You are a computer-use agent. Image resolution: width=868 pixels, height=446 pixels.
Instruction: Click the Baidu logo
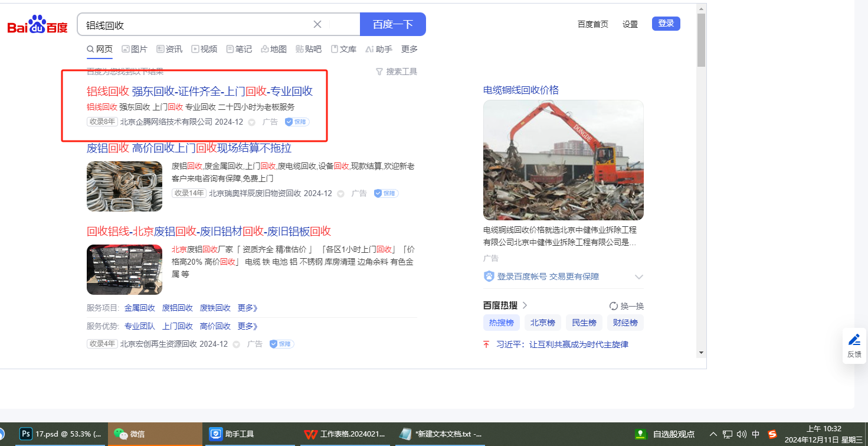pos(37,25)
